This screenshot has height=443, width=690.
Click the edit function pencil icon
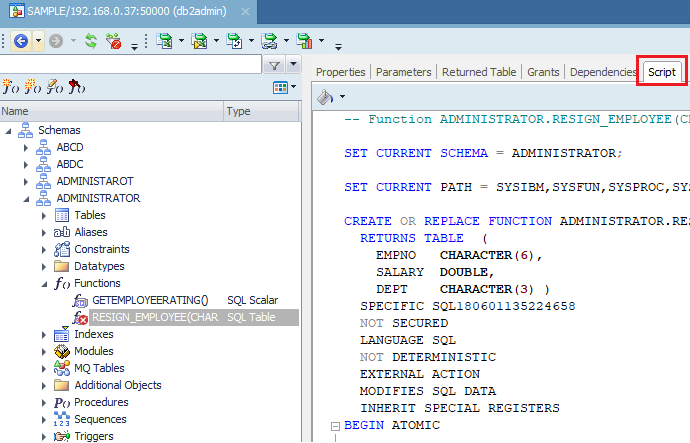click(x=52, y=88)
